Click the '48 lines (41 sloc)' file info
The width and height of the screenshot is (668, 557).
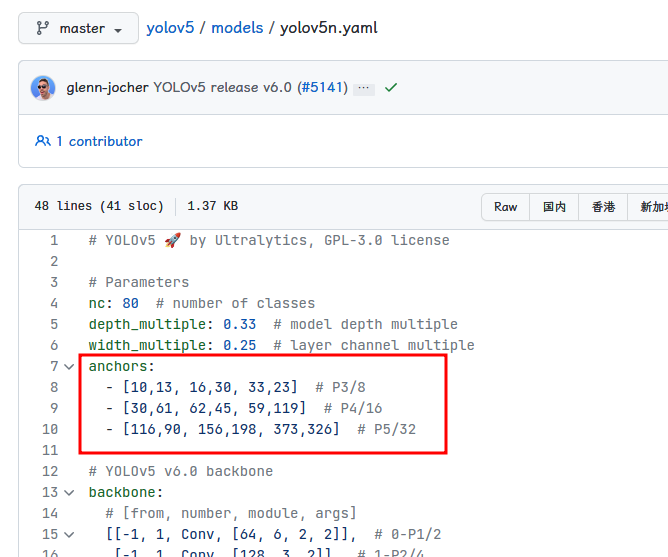[x=99, y=206]
